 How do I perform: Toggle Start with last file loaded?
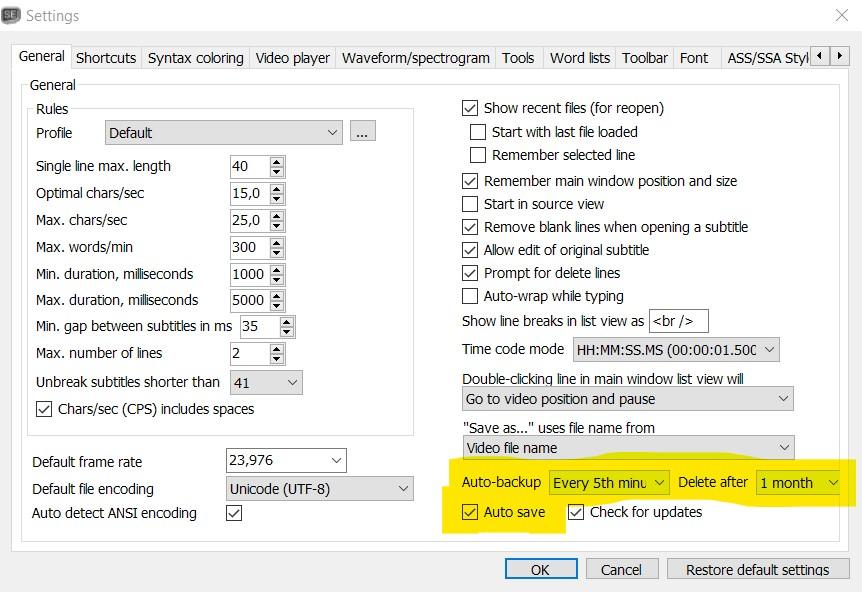point(478,132)
